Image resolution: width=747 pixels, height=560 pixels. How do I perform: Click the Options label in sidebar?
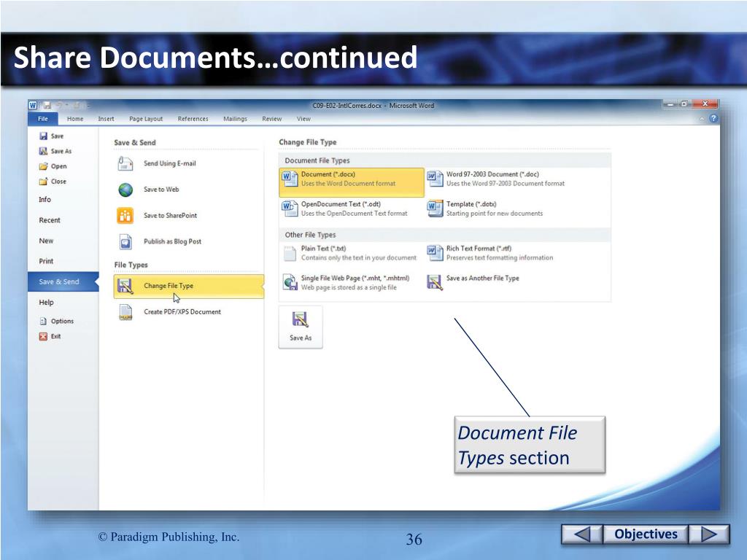point(63,322)
